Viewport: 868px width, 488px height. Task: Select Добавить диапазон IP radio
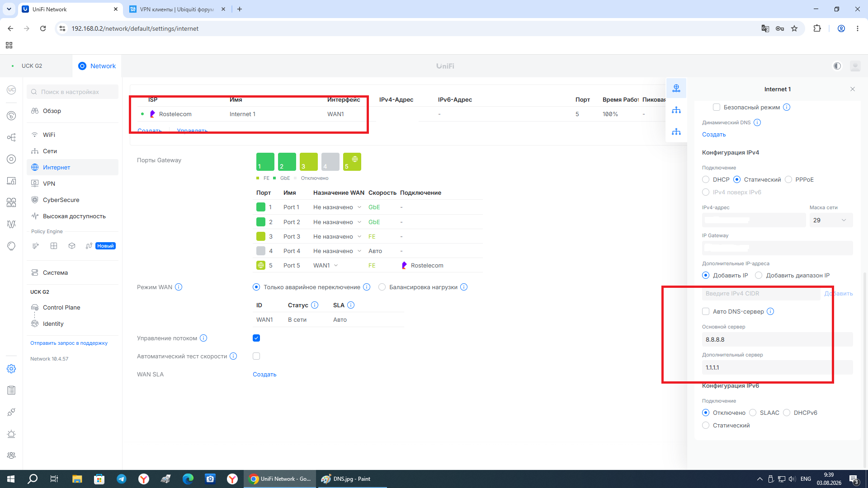tap(759, 275)
